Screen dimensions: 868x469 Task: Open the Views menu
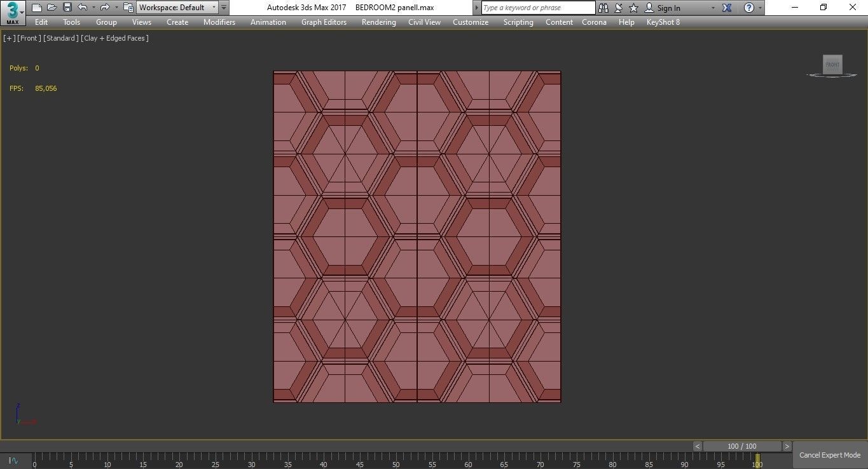pyautogui.click(x=142, y=22)
